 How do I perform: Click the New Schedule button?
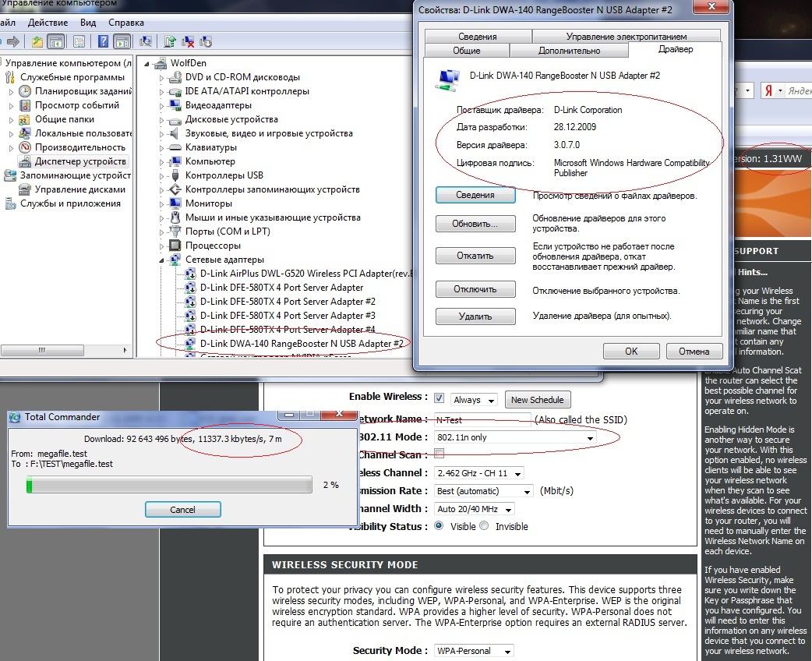coord(538,399)
